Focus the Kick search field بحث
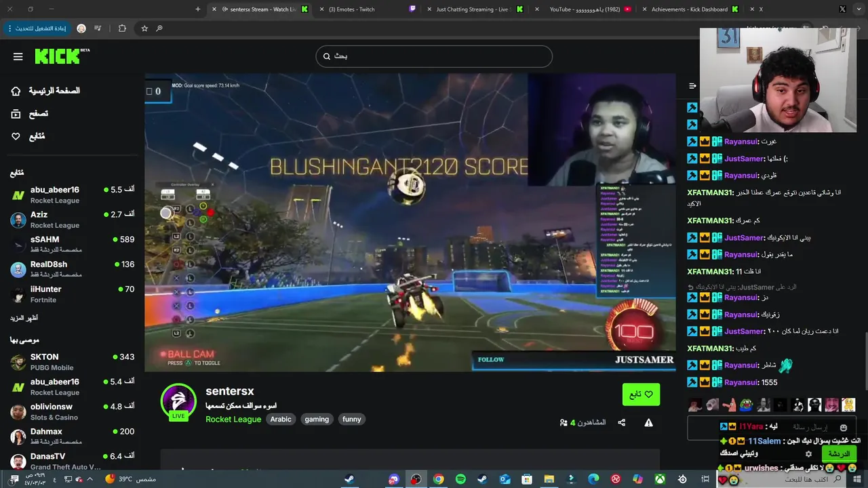 click(434, 56)
